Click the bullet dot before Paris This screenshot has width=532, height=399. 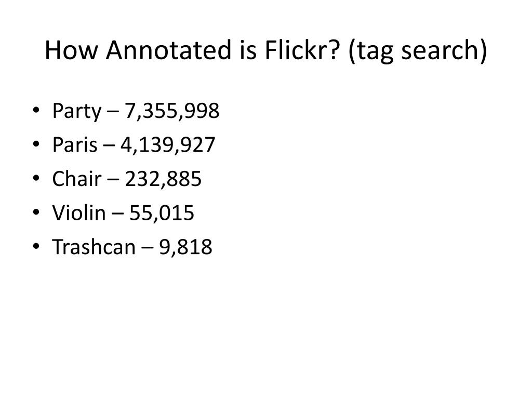(x=36, y=144)
